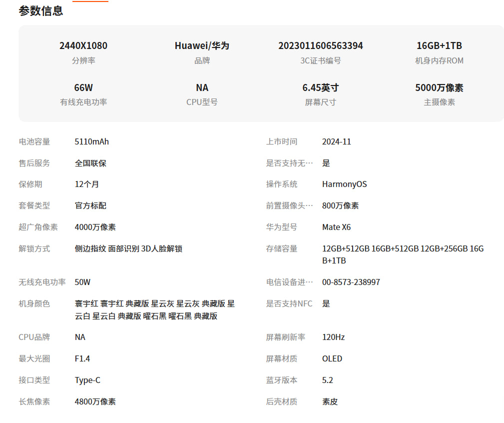Click the HarmonyOS operating system value
The width and height of the screenshot is (504, 423).
[x=344, y=184]
